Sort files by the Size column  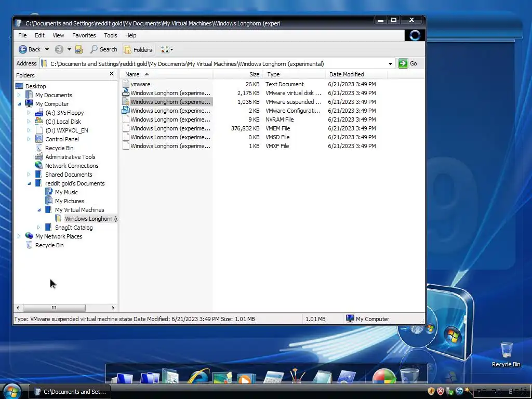238,74
